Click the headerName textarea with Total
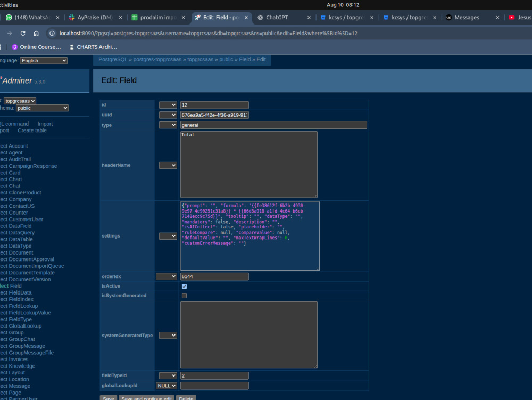532x400 pixels. tap(248, 165)
